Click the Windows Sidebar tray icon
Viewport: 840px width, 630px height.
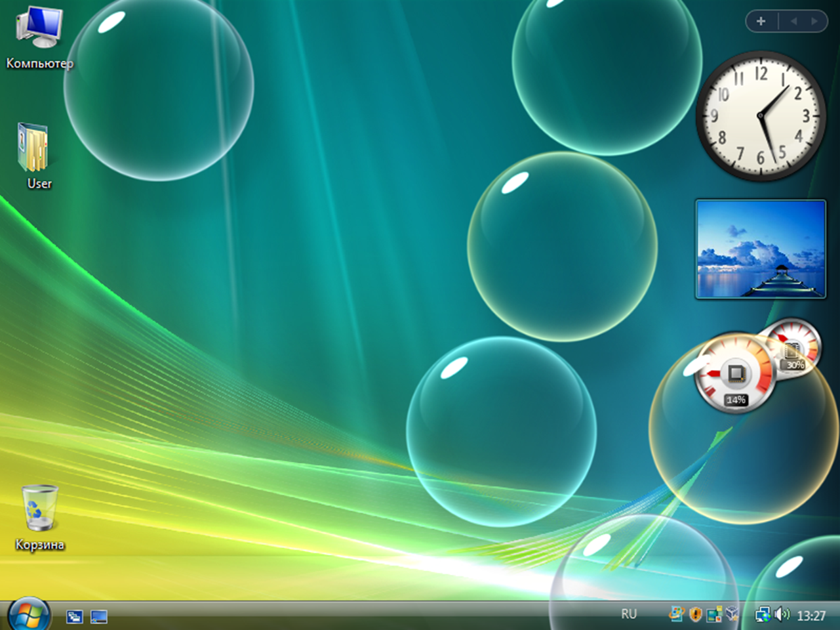pos(714,615)
